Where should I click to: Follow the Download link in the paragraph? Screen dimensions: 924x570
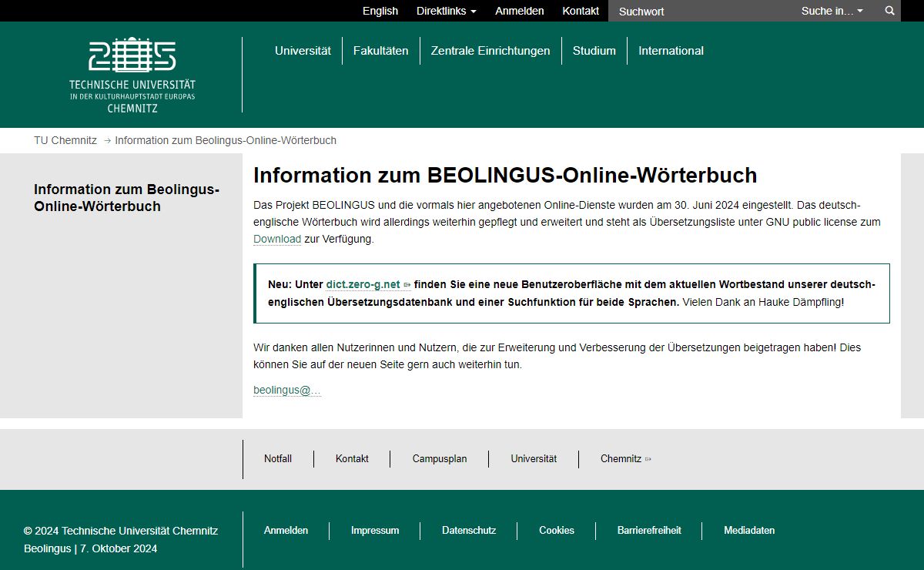coord(277,239)
